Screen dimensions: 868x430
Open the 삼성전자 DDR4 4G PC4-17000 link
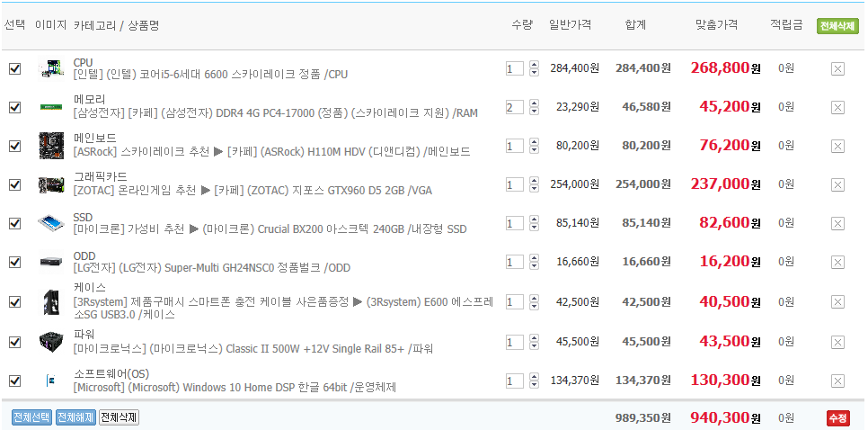point(275,113)
